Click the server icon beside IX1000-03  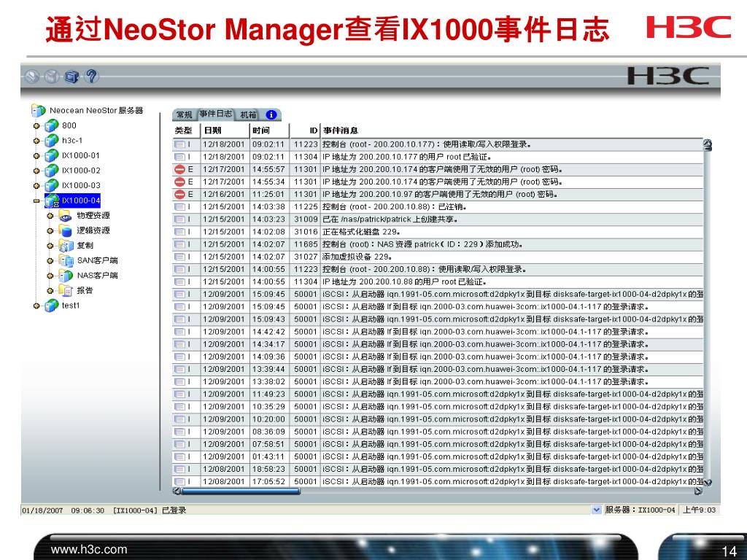point(52,186)
